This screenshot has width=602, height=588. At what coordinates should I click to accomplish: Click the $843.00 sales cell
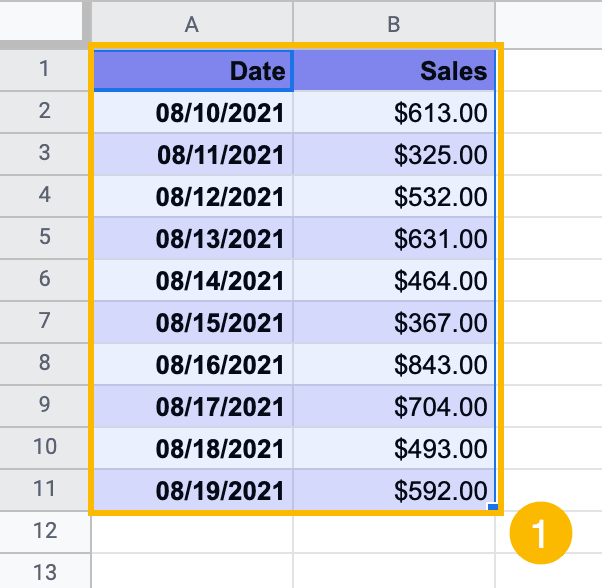click(x=394, y=364)
